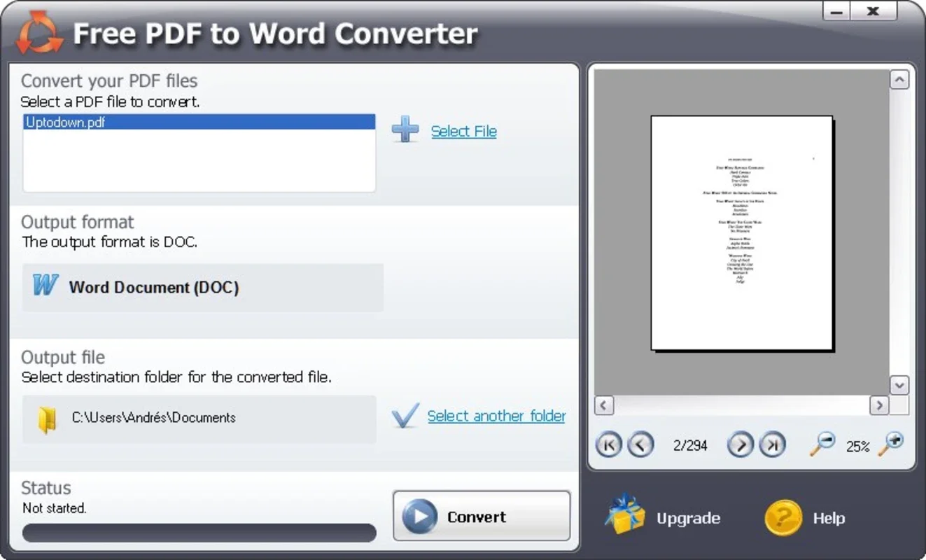
Task: Zoom in the preview with plus magnifier
Action: (891, 444)
